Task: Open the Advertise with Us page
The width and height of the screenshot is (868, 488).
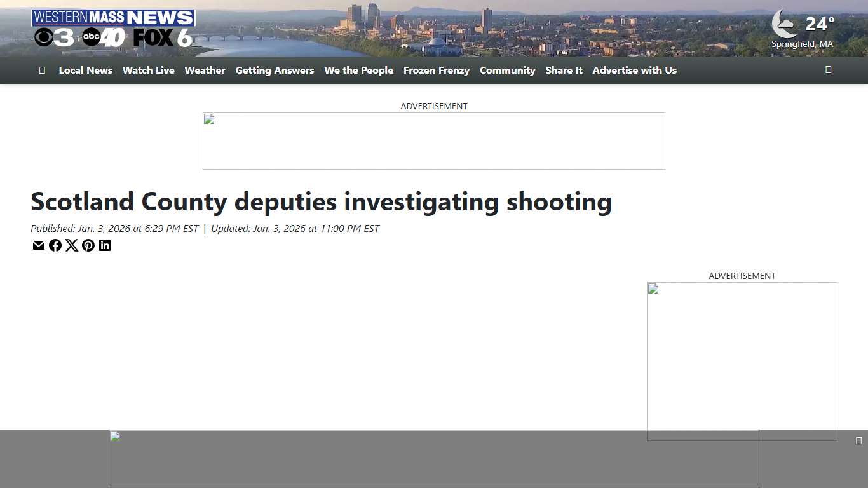Action: click(x=634, y=70)
